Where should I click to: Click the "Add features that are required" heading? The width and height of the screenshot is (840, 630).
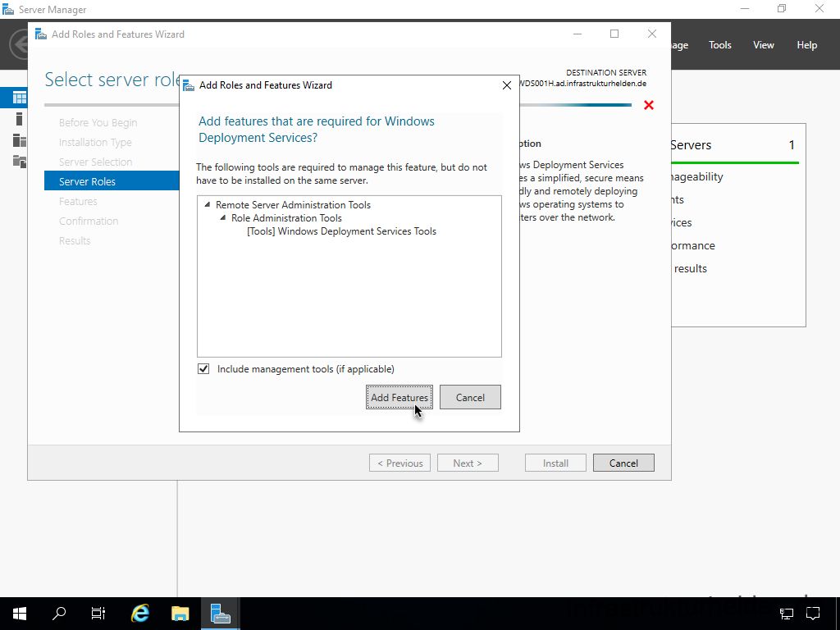pyautogui.click(x=316, y=129)
